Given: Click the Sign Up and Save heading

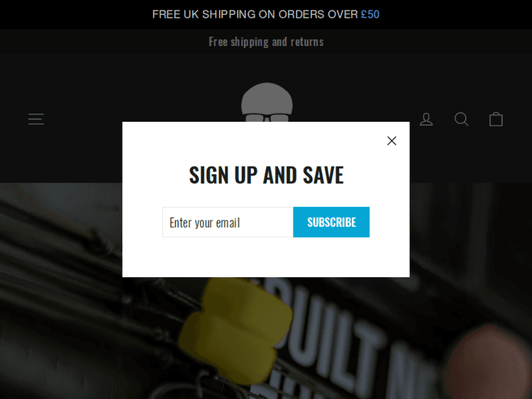Looking at the screenshot, I should coord(266,175).
